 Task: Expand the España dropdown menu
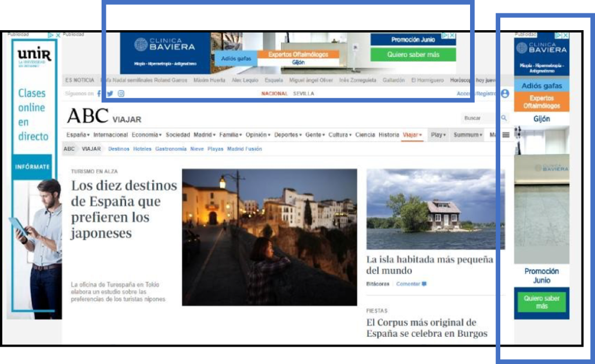click(x=77, y=135)
